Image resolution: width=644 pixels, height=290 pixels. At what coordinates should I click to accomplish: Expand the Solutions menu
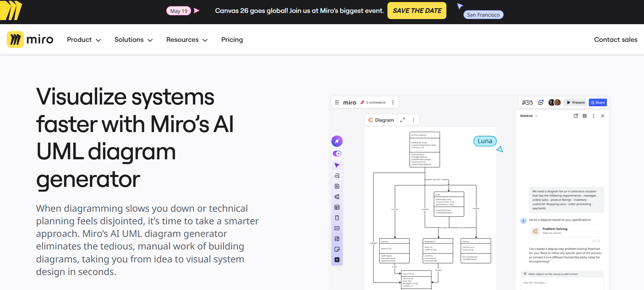133,40
